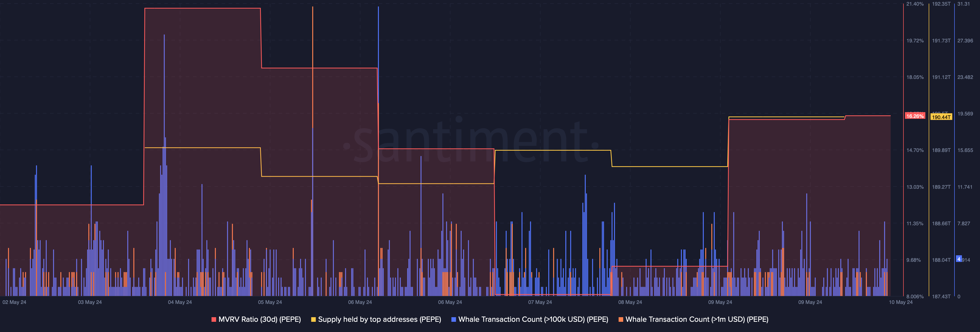Viewport: 980px width, 332px height.
Task: Click the blue current value badge reading 4
Action: point(959,259)
